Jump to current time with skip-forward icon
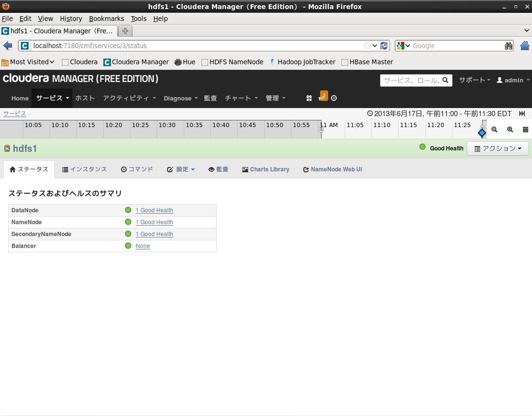 pyautogui.click(x=522, y=114)
